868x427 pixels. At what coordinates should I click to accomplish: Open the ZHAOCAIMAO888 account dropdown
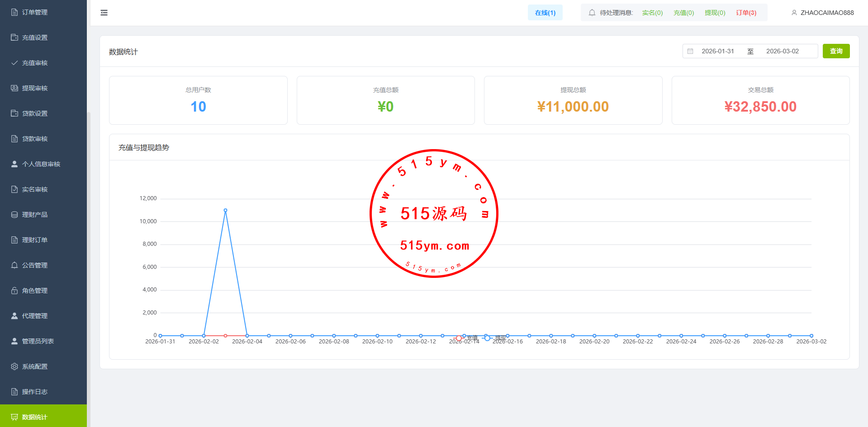coord(827,13)
